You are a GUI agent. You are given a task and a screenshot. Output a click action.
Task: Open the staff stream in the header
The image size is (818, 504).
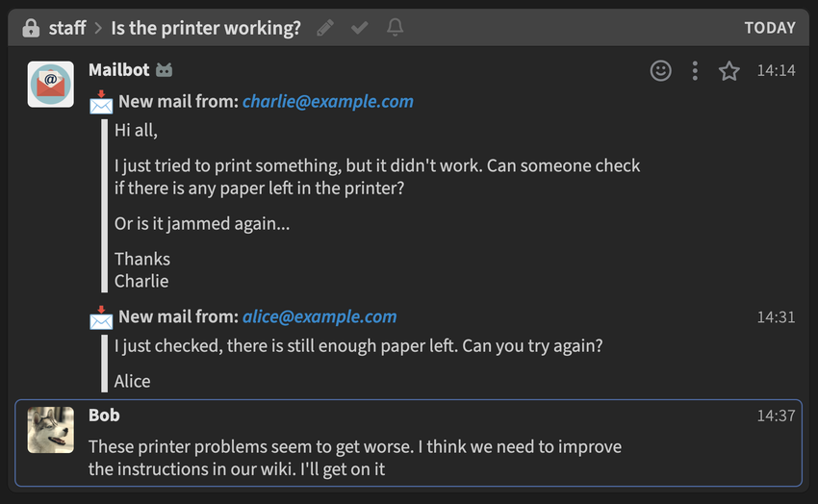click(67, 28)
